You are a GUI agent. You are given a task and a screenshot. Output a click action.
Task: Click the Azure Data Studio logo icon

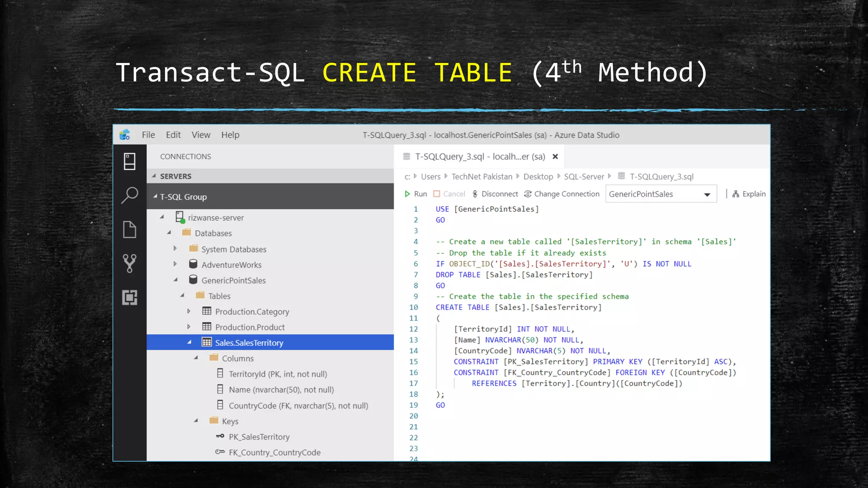[125, 135]
